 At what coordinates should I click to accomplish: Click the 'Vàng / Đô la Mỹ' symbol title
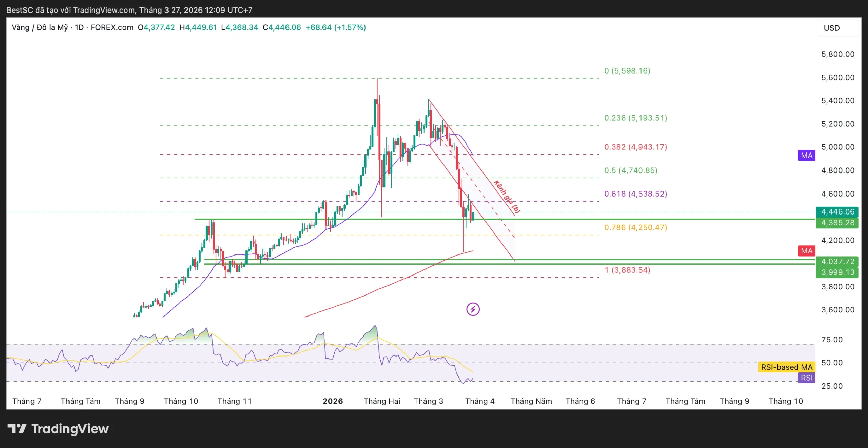(x=40, y=27)
